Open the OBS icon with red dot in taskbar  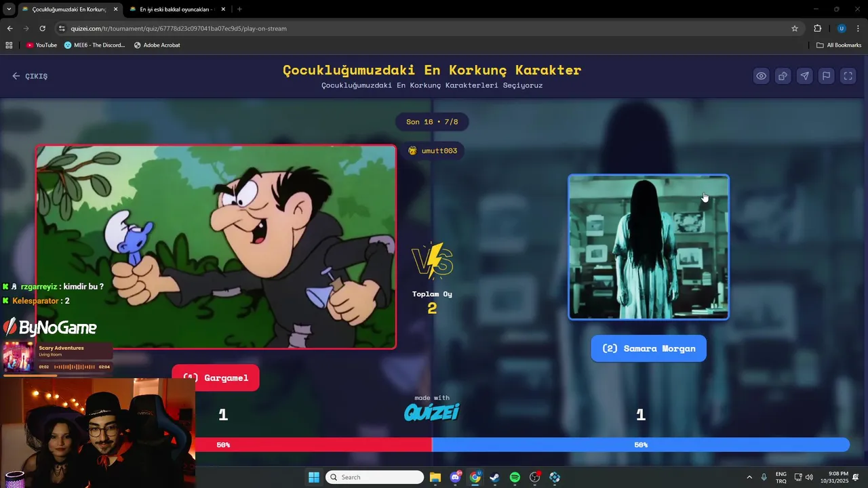535,477
